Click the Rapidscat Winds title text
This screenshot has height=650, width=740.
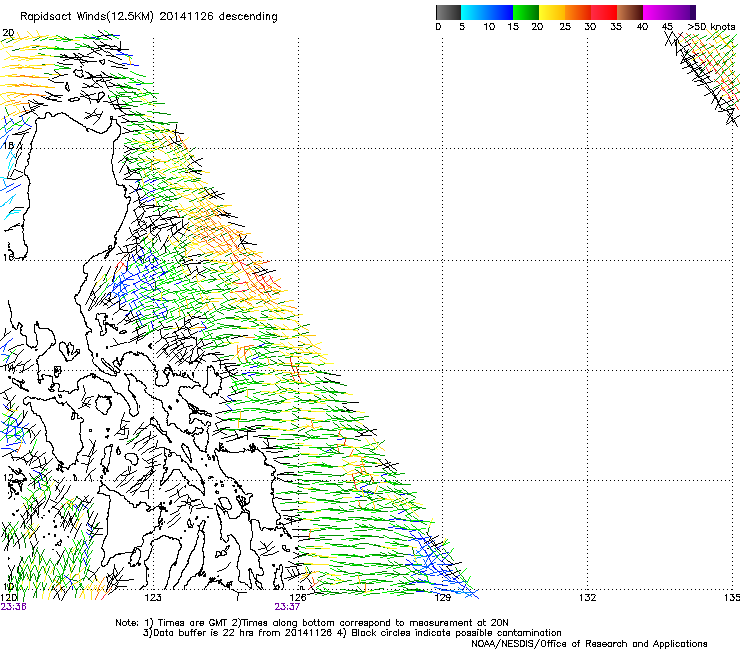[149, 16]
